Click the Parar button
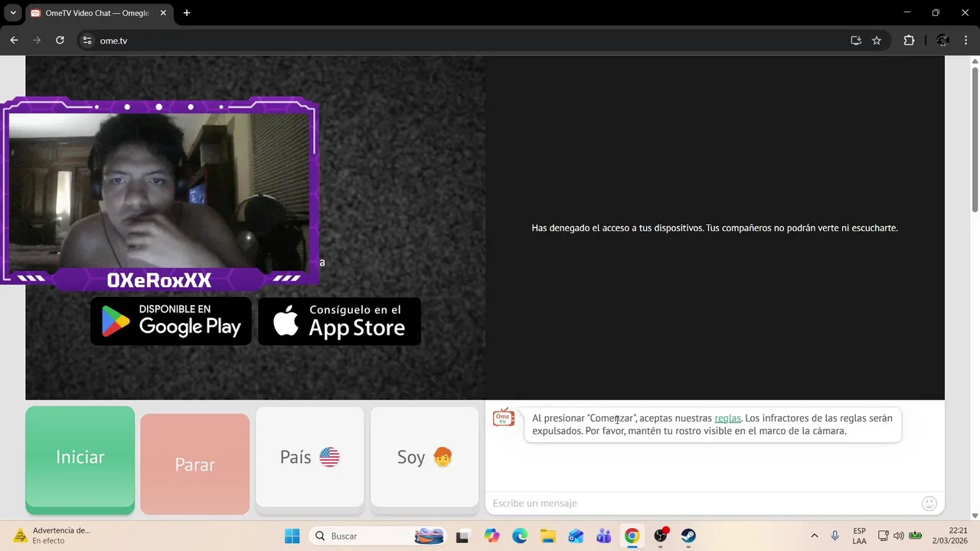Screen dimensions: 980x551 [x=194, y=465]
